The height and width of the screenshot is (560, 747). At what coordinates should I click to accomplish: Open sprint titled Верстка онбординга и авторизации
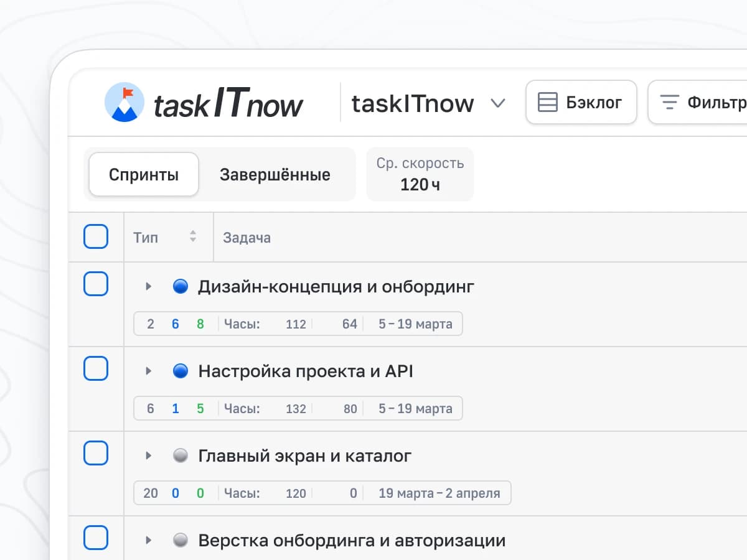click(351, 540)
